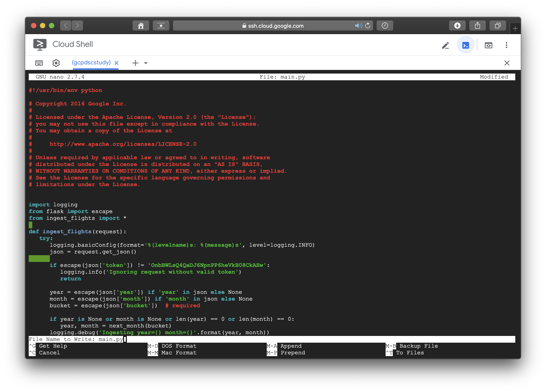Open the three-dot more options menu

click(506, 45)
